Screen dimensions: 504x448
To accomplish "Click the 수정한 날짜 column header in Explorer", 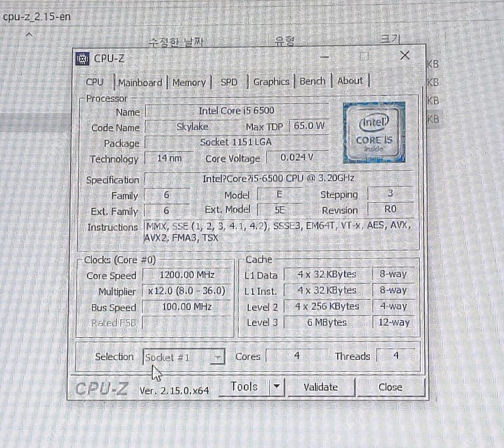I will click(176, 42).
